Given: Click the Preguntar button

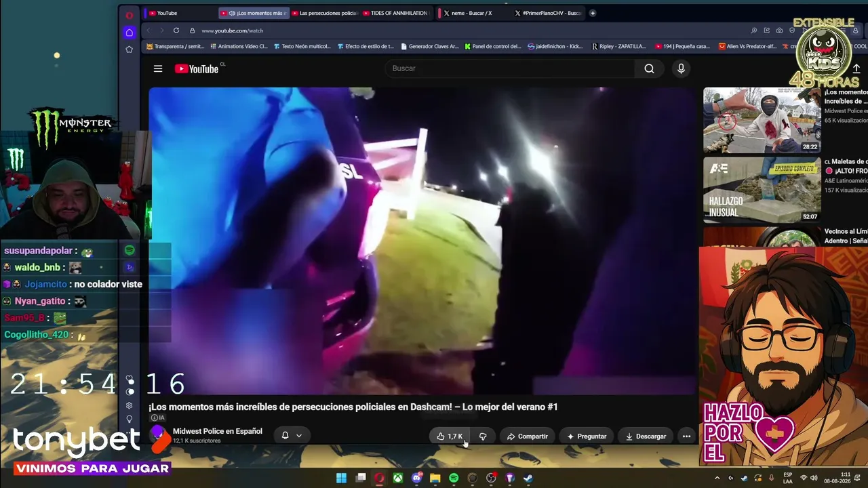Looking at the screenshot, I should pos(587,436).
